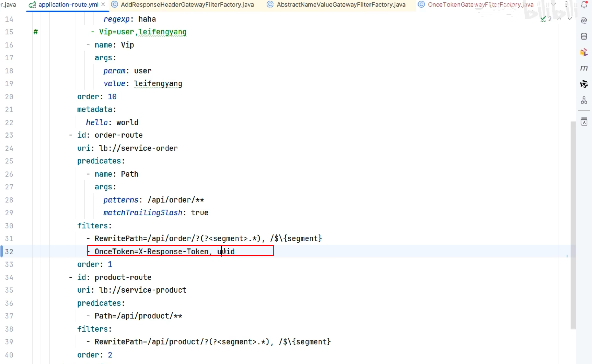Screen dimensions: 592x364
Task: Click gutter line number 32
Action: click(9, 251)
